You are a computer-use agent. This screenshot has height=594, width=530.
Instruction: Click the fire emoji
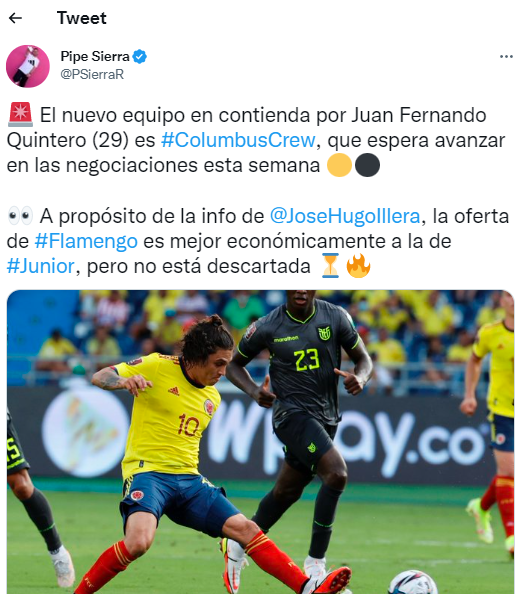[358, 266]
